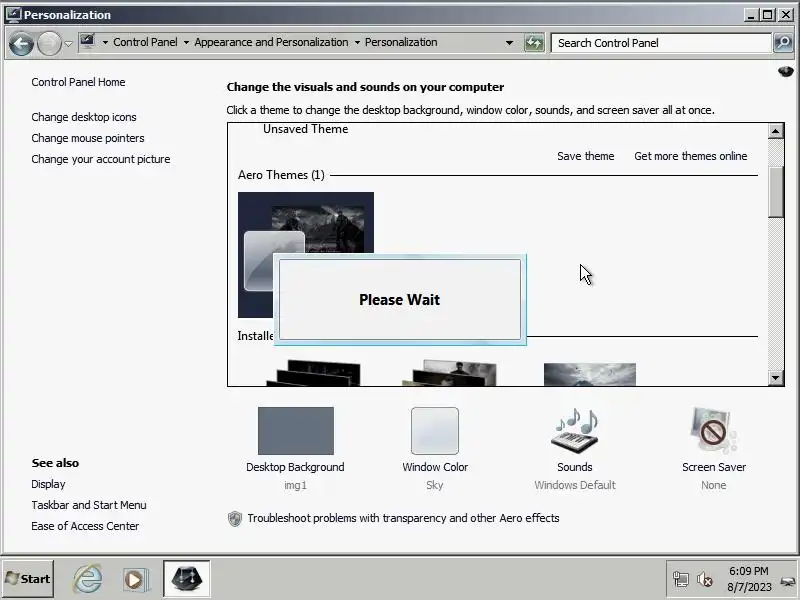The height and width of the screenshot is (600, 800).
Task: Launch Internet Explorer from the taskbar
Action: click(88, 579)
